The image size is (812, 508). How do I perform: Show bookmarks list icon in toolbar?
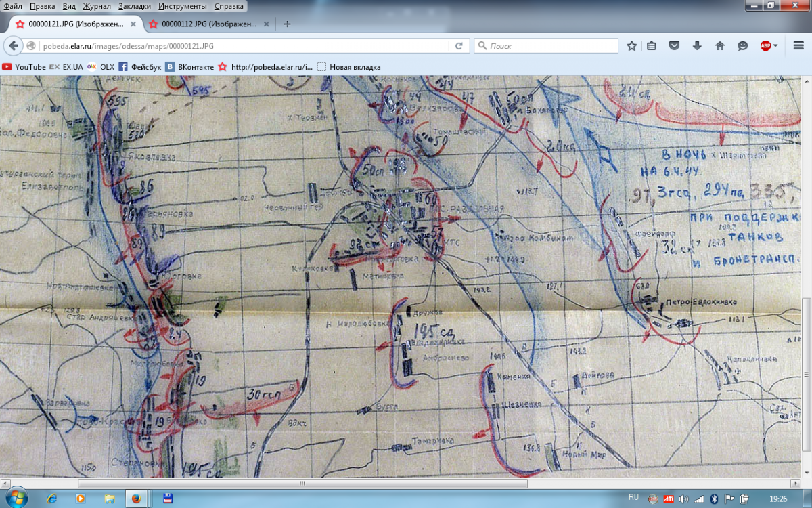(x=652, y=46)
